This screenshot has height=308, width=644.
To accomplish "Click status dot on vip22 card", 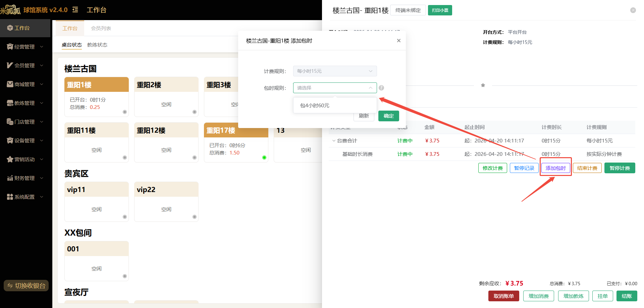I will click(x=195, y=217).
